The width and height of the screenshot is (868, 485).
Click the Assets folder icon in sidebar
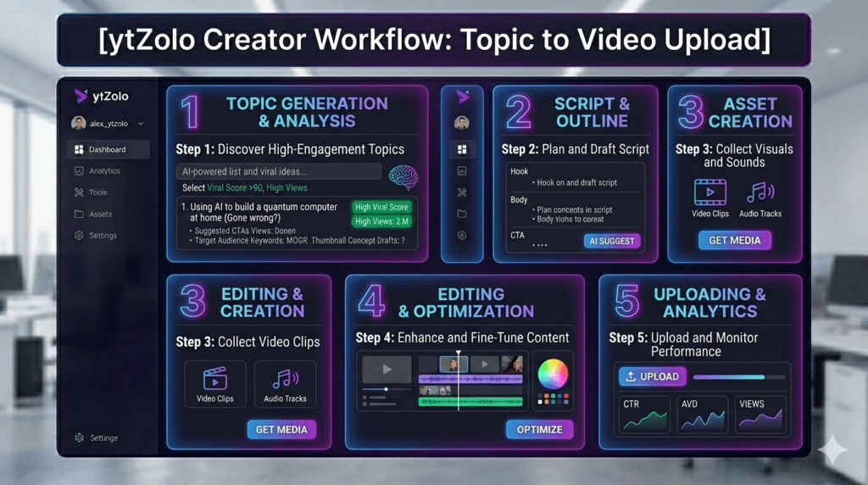[79, 214]
